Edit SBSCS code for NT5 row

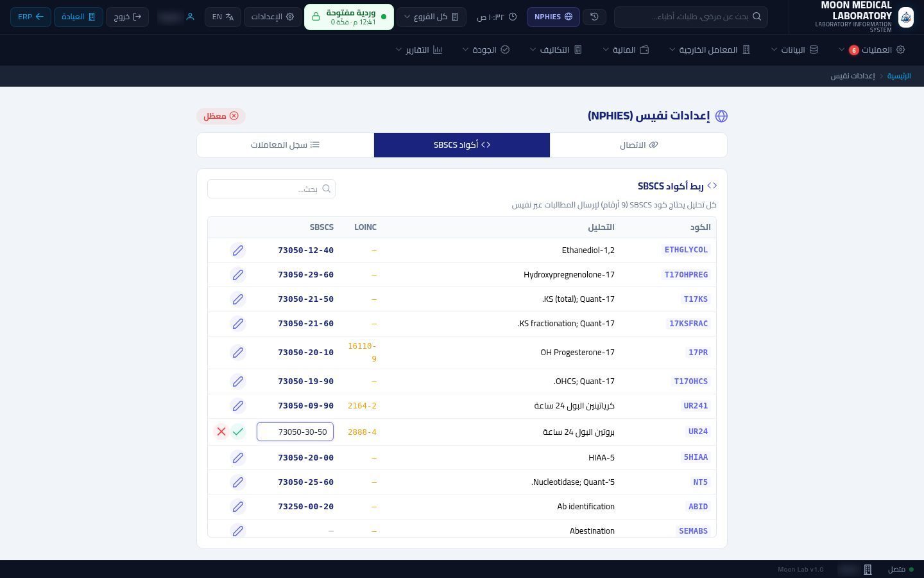coord(237,482)
